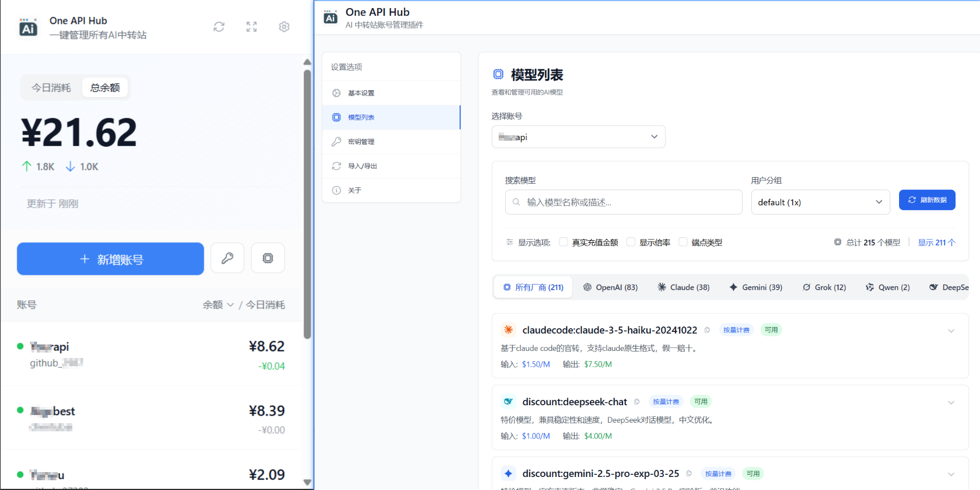
Task: Click the 更新于 刚刚 timestamp
Action: click(x=53, y=204)
